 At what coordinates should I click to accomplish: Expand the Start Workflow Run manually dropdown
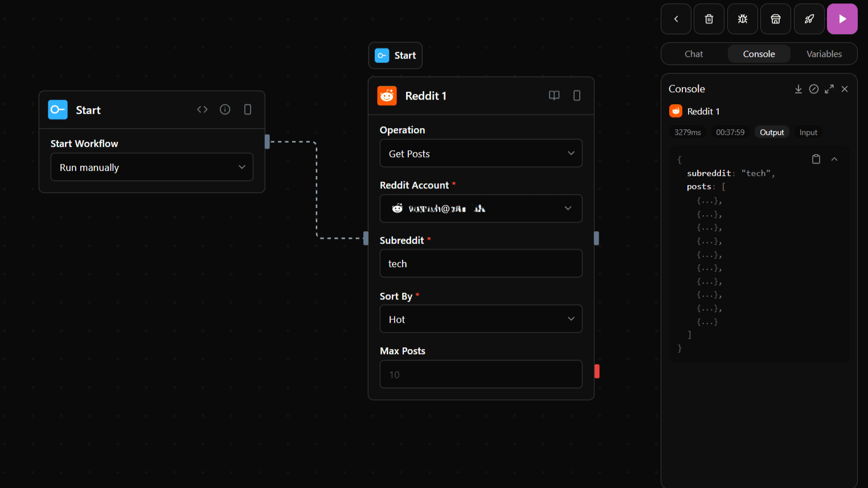152,167
